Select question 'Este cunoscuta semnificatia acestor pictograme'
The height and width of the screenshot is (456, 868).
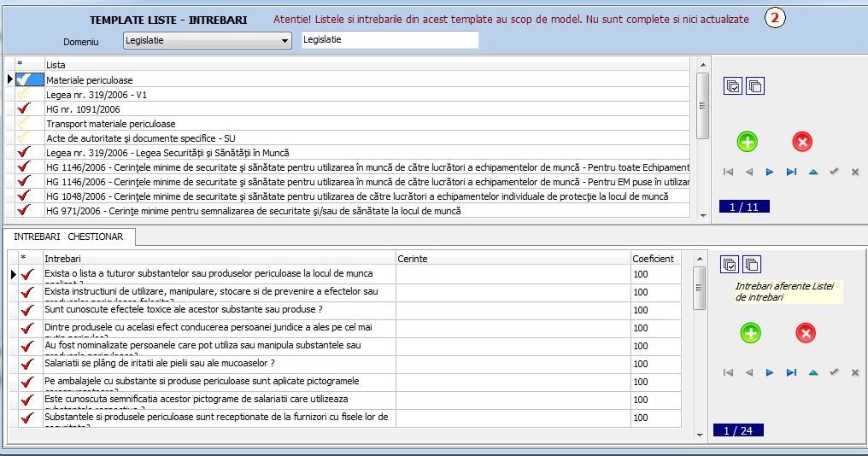pos(220,400)
